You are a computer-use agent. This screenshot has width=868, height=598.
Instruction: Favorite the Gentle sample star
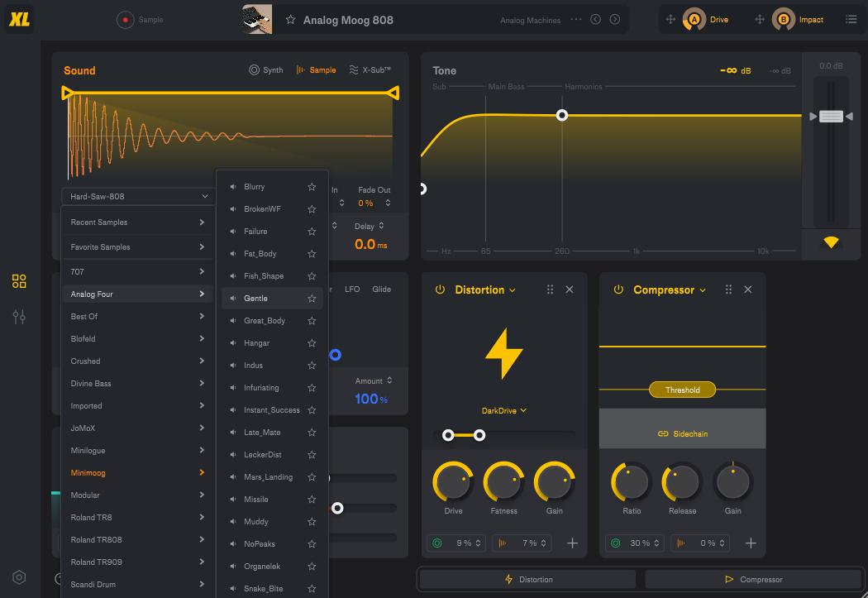pos(312,299)
